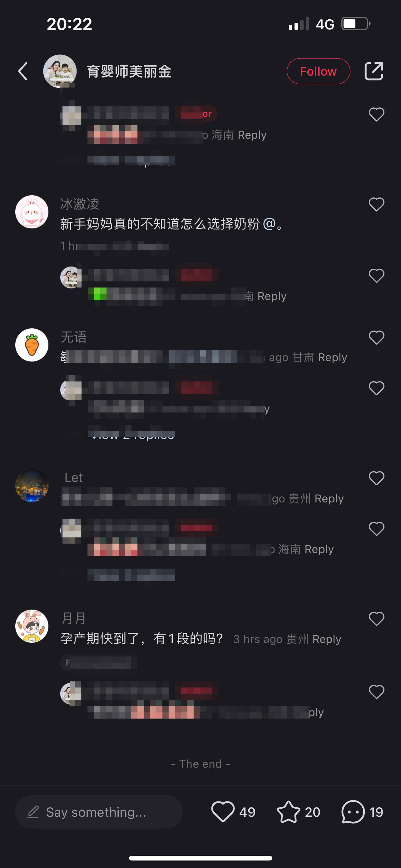Reply to 无语's comment from 甘肃
Image resolution: width=401 pixels, height=868 pixels.
(332, 357)
